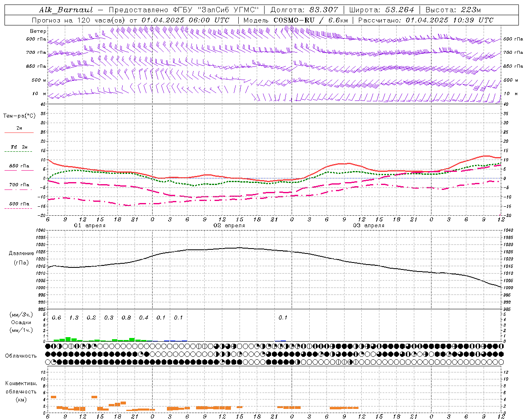Click the 01 апреля date label
Screen dimensions: 525x420
click(90, 226)
